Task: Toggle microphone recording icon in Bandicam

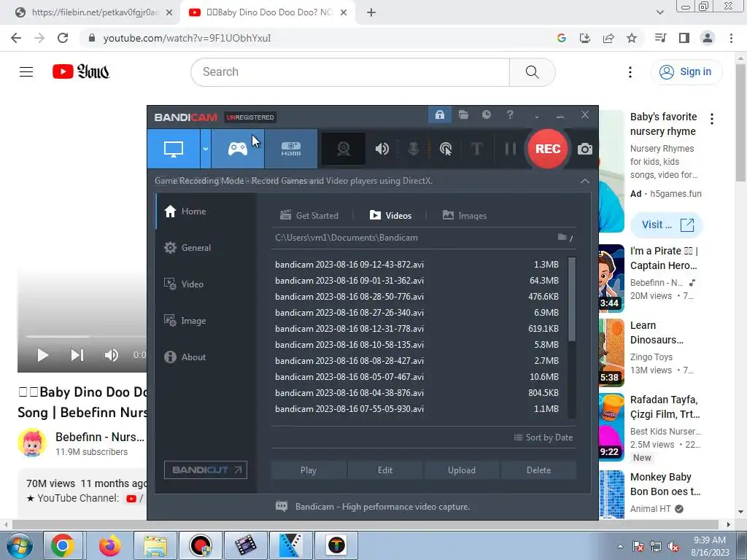Action: point(414,149)
